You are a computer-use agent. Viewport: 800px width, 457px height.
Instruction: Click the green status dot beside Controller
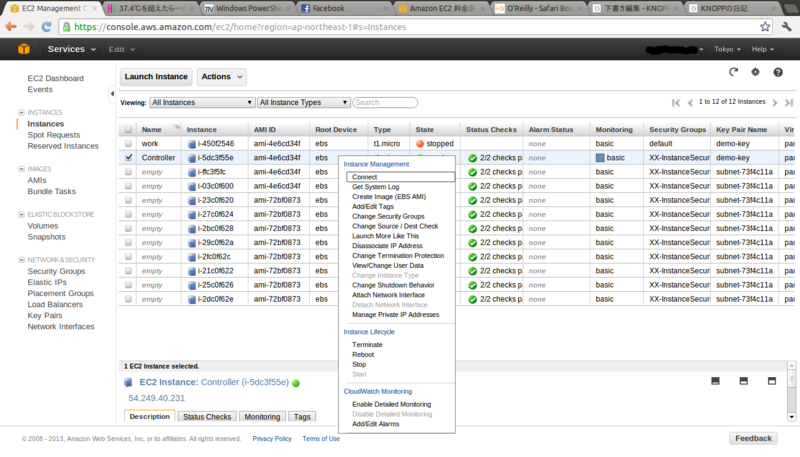pyautogui.click(x=295, y=383)
